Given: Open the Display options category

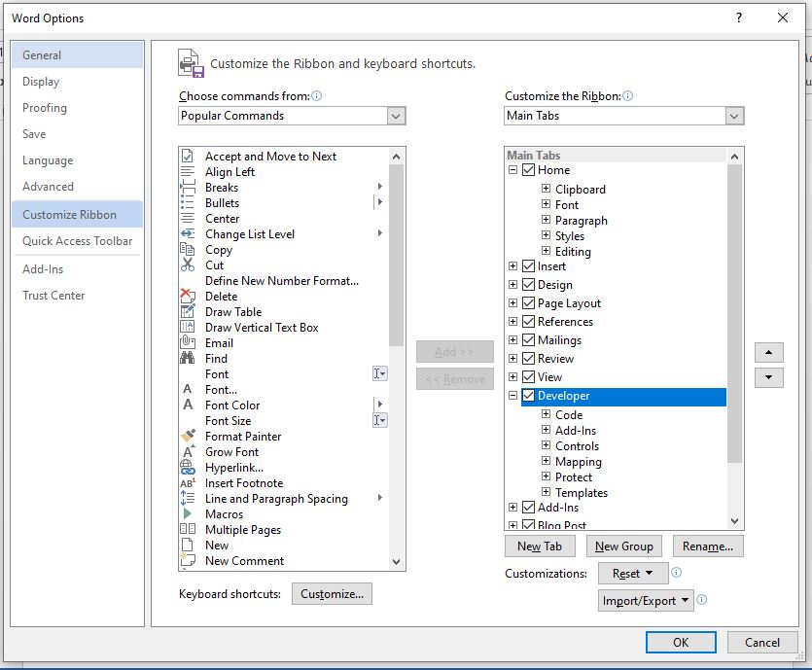Looking at the screenshot, I should [x=77, y=82].
